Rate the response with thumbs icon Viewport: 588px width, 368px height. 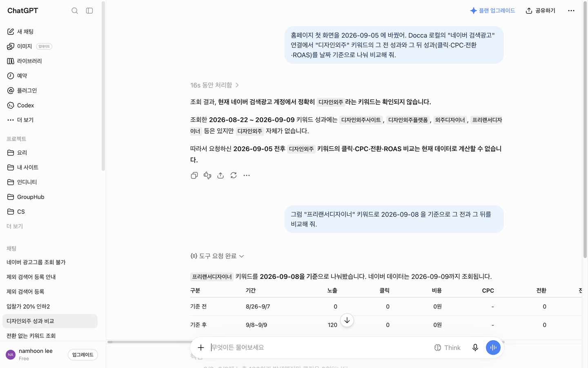click(x=207, y=175)
